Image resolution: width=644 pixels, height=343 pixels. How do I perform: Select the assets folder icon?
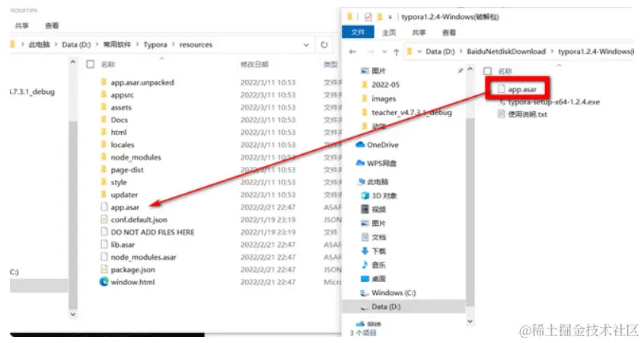tap(104, 107)
